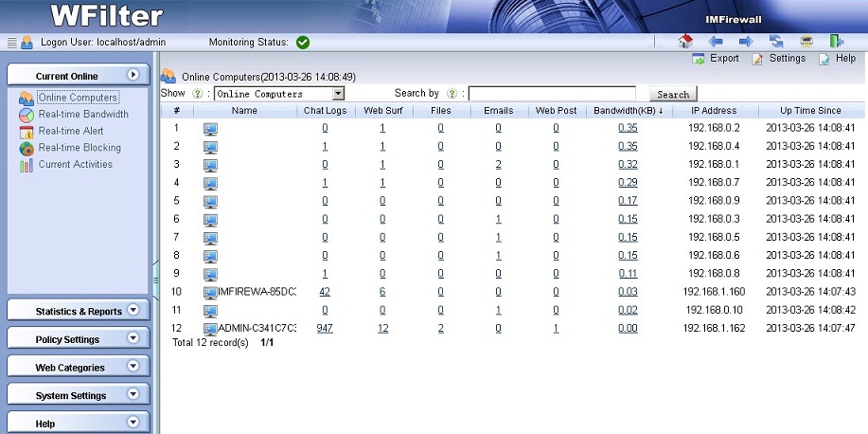This screenshot has width=868, height=434.
Task: Expand the Help sidebar section
Action: coord(133,422)
